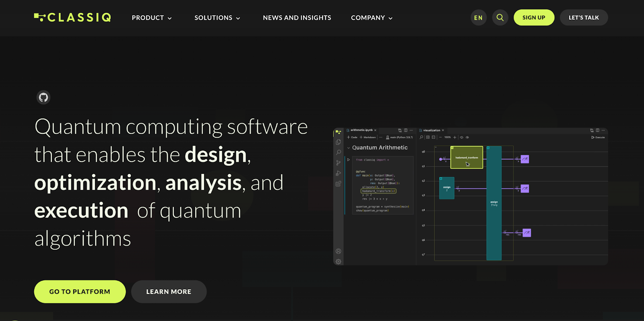Zoom in with plus icon beside 100%
Image resolution: width=644 pixels, height=321 pixels.
pyautogui.click(x=455, y=137)
